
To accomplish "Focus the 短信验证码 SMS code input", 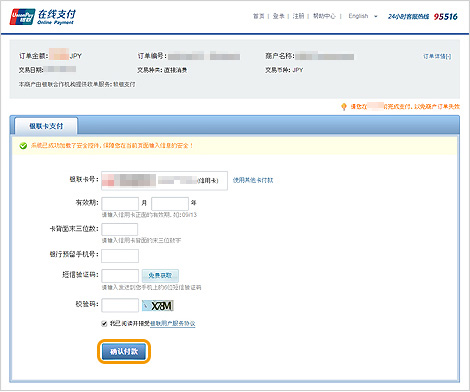I will tap(120, 276).
